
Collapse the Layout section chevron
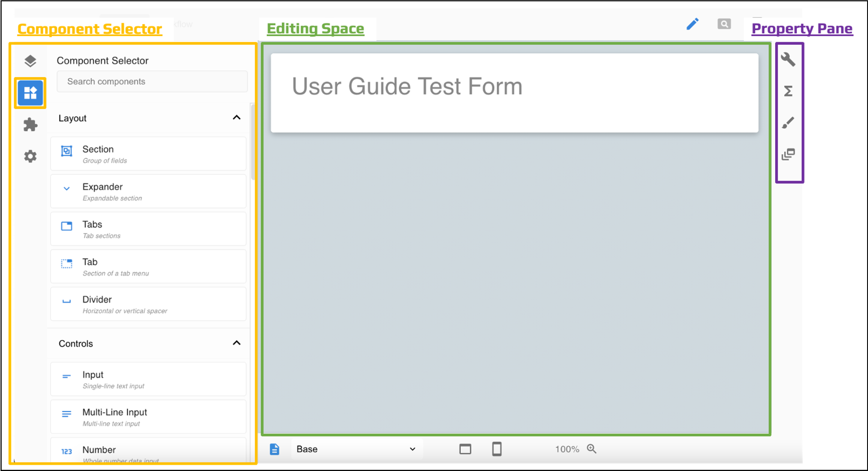(236, 118)
